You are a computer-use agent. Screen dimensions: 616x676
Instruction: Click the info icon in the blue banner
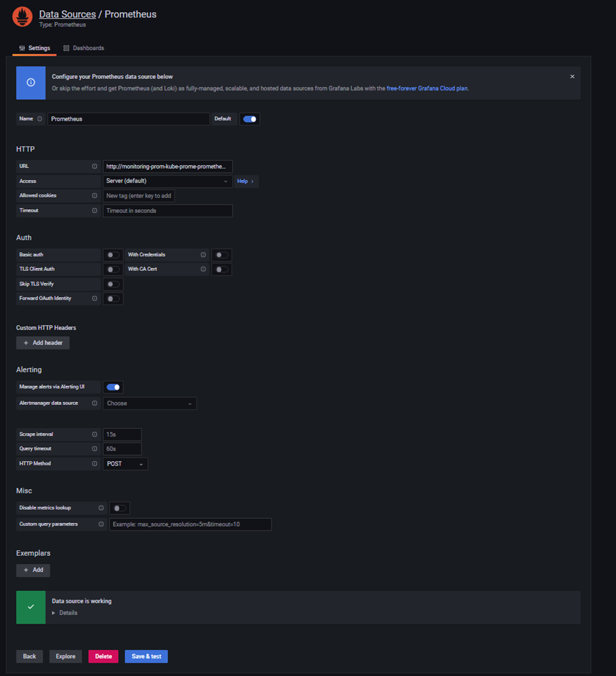(x=31, y=82)
